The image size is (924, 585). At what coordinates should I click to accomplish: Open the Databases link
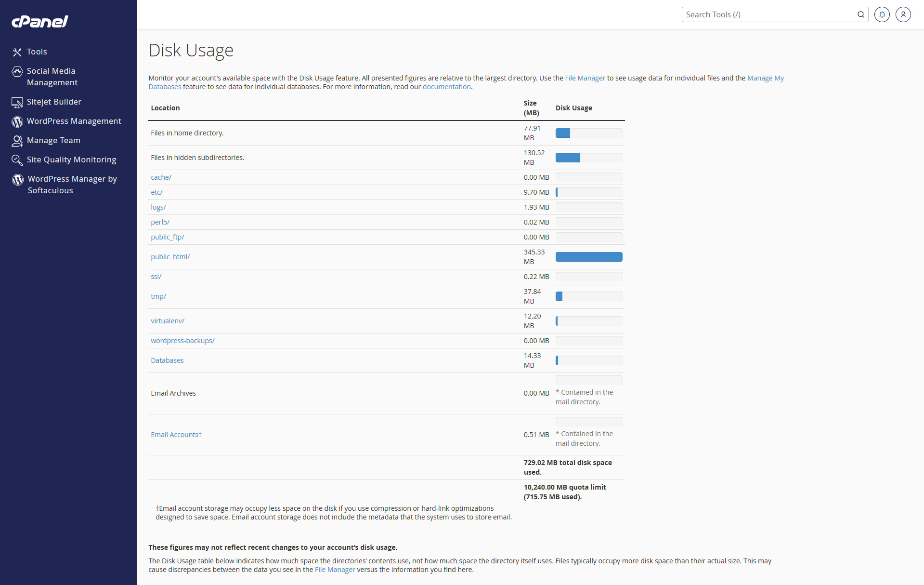tap(167, 360)
